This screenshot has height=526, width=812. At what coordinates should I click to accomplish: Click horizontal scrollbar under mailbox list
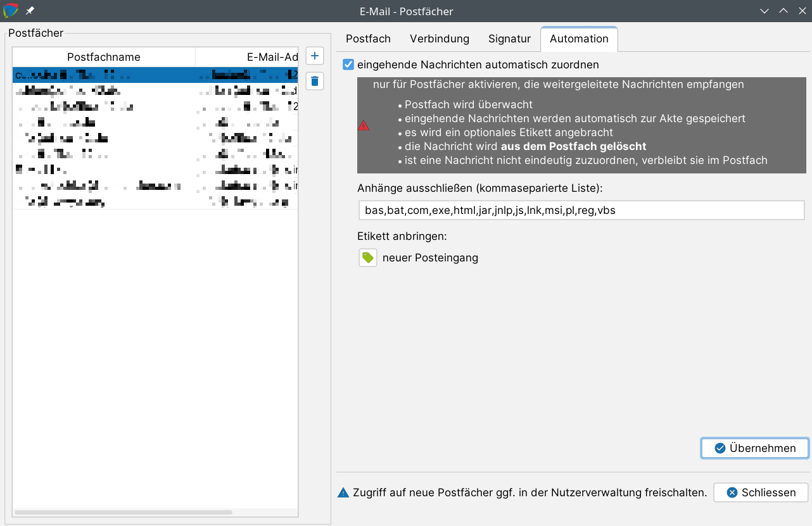(x=124, y=512)
